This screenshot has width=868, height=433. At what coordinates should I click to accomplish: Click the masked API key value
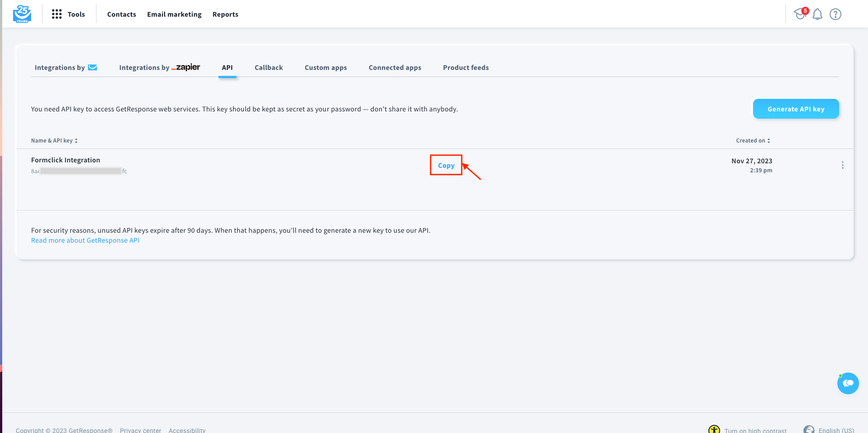tap(79, 171)
